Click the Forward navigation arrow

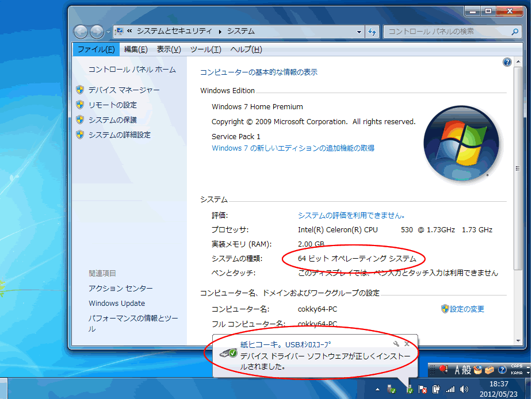97,32
